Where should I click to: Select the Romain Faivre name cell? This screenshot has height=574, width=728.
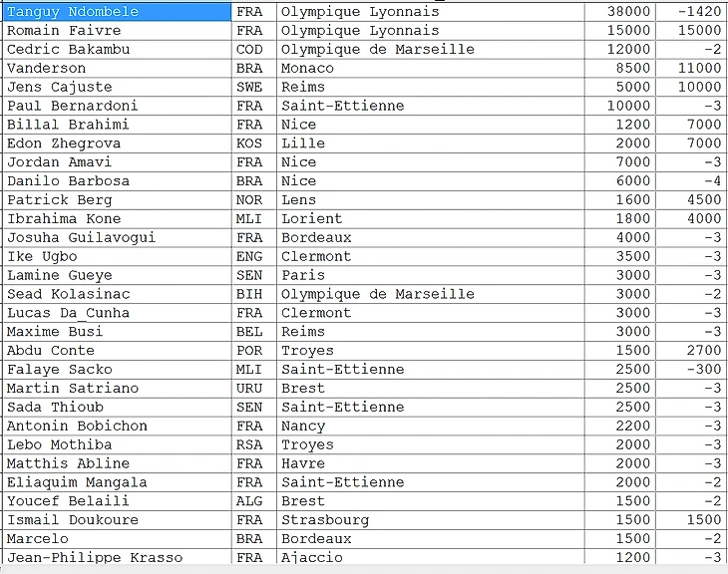(117, 31)
